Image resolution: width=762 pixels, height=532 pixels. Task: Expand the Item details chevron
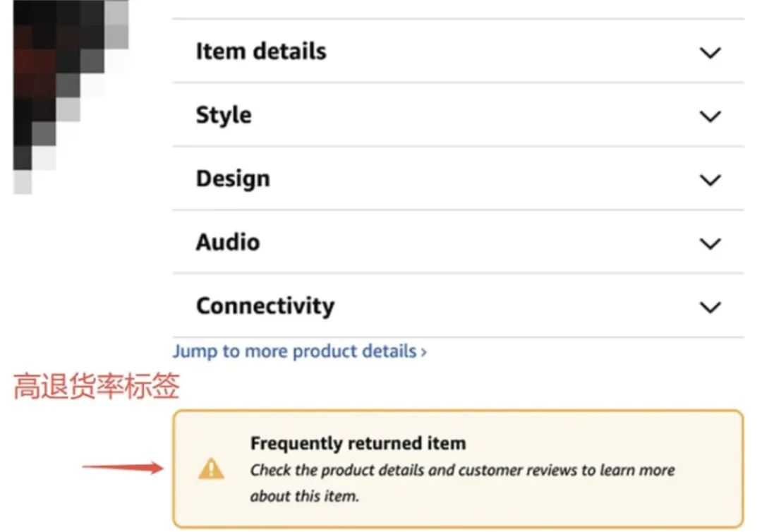point(710,53)
